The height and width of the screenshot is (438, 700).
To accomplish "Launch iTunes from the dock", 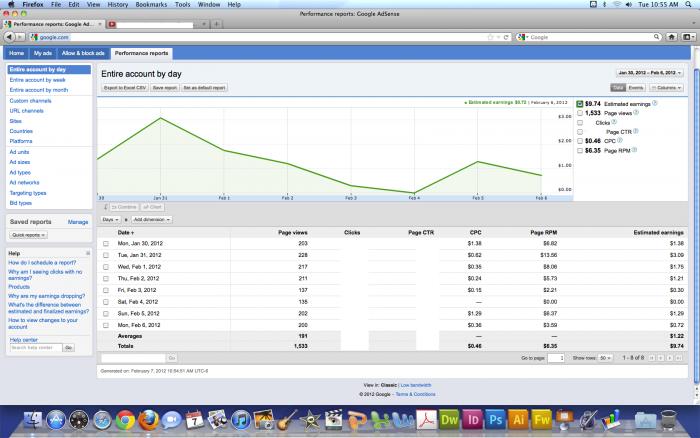I will 241,420.
